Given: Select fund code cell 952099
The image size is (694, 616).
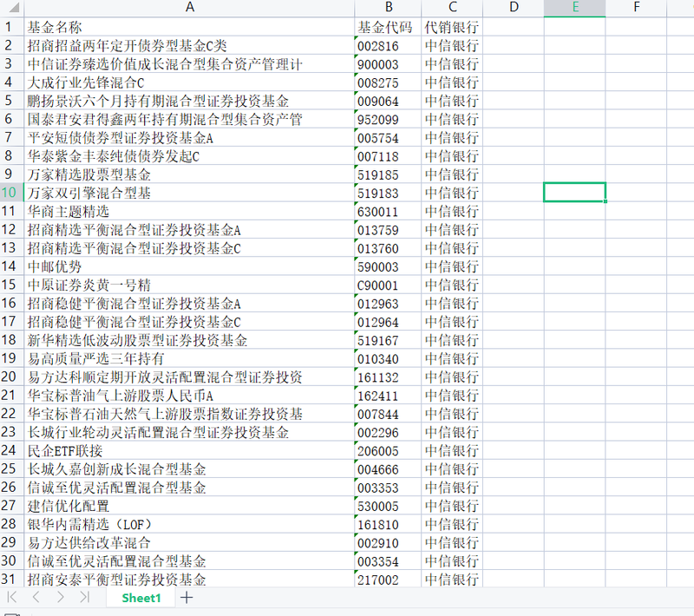Looking at the screenshot, I should click(388, 119).
